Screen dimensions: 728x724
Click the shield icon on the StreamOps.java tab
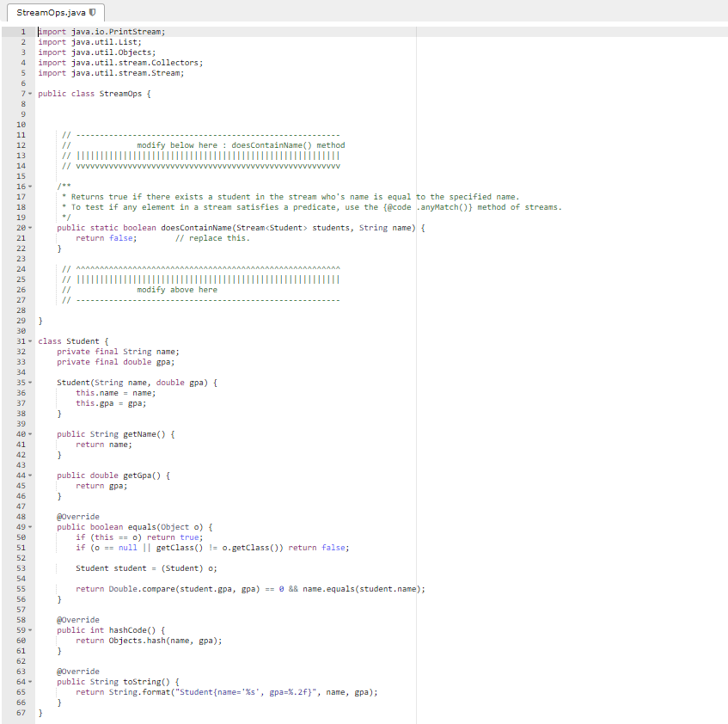(94, 13)
